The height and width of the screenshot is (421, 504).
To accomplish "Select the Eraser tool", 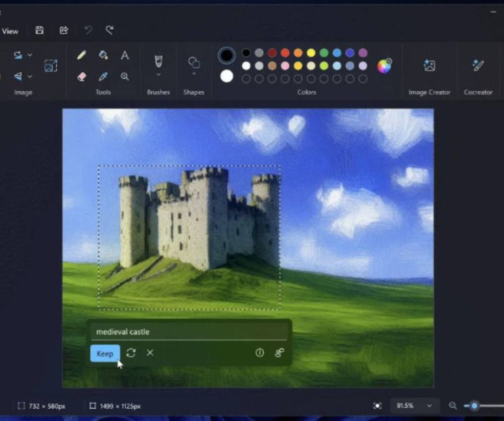I will pos(82,76).
